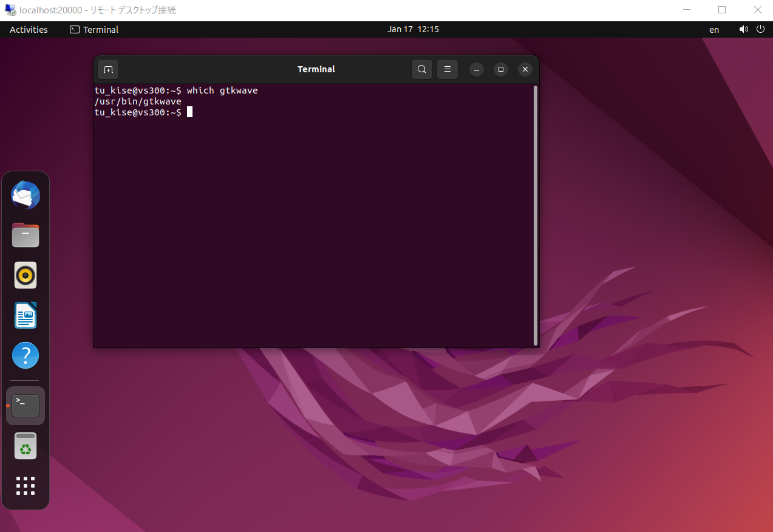Click the Terminal search icon
Viewport: 773px width, 532px height.
(422, 69)
